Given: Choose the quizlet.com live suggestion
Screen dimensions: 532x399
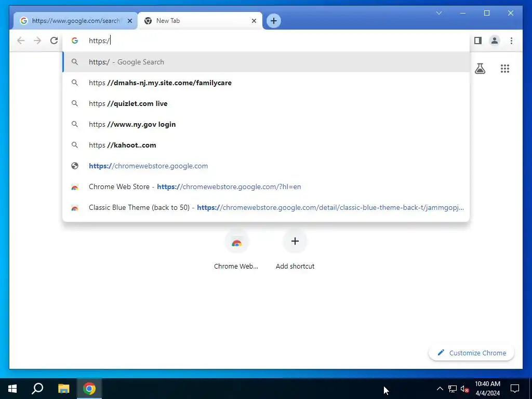Looking at the screenshot, I should pos(266,103).
